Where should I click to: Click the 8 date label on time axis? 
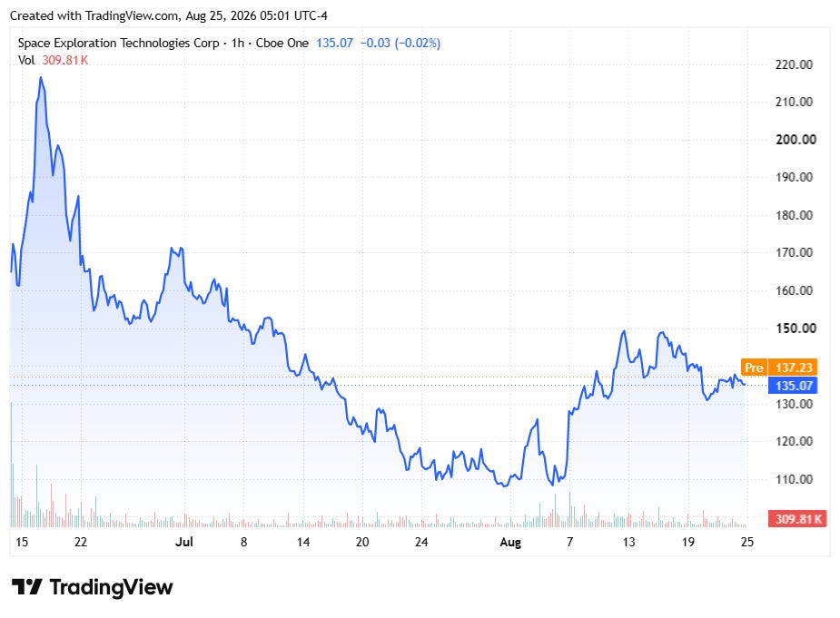click(243, 542)
